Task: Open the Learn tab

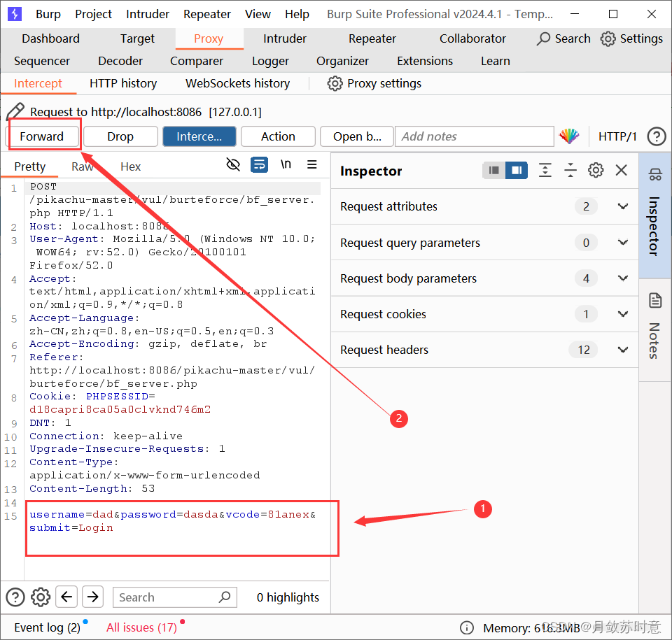Action: tap(496, 62)
